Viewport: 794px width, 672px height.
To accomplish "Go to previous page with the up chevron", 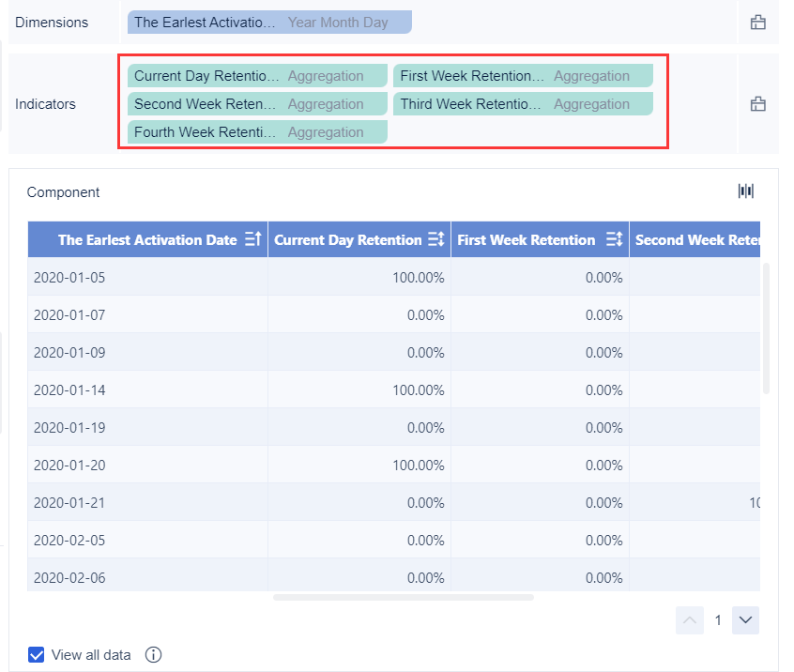I will (x=690, y=620).
